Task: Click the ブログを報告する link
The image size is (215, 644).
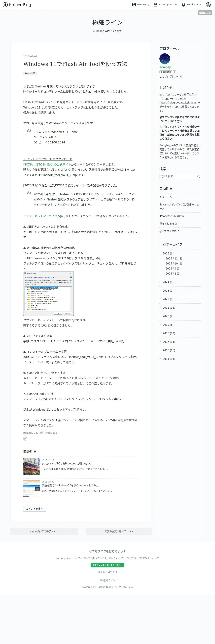Action: tap(123, 587)
